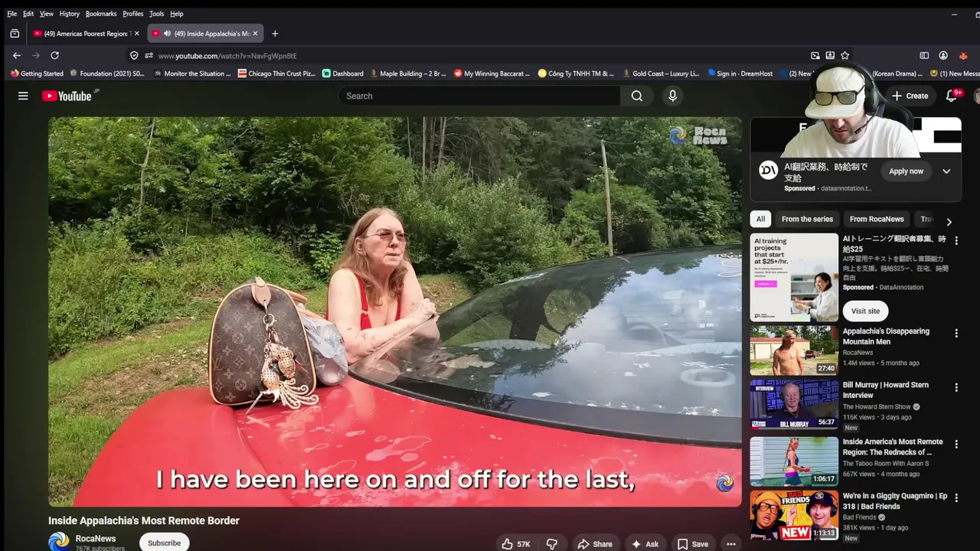This screenshot has width=980, height=551.
Task: Open the Firefox account icon
Action: (x=943, y=55)
